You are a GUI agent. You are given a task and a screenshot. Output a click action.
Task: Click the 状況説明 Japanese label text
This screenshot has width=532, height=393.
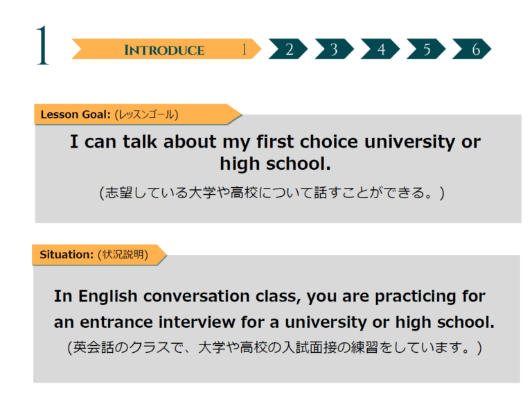point(123,254)
